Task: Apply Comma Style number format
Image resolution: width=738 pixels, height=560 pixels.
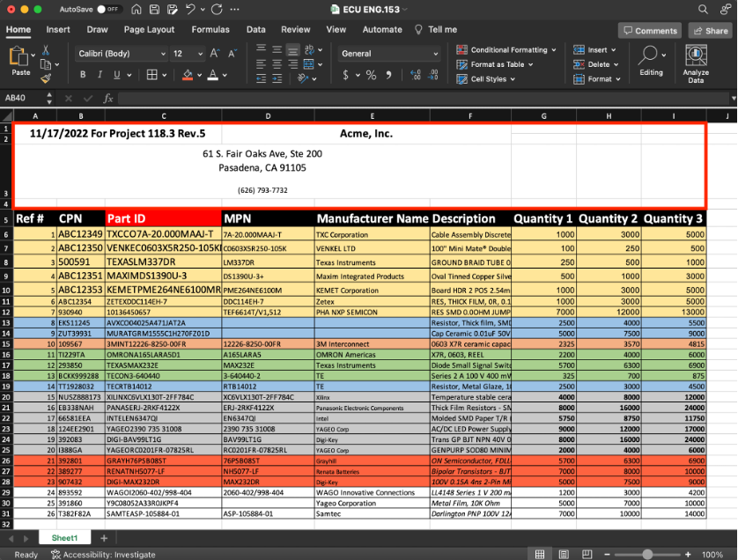Action: pyautogui.click(x=388, y=75)
